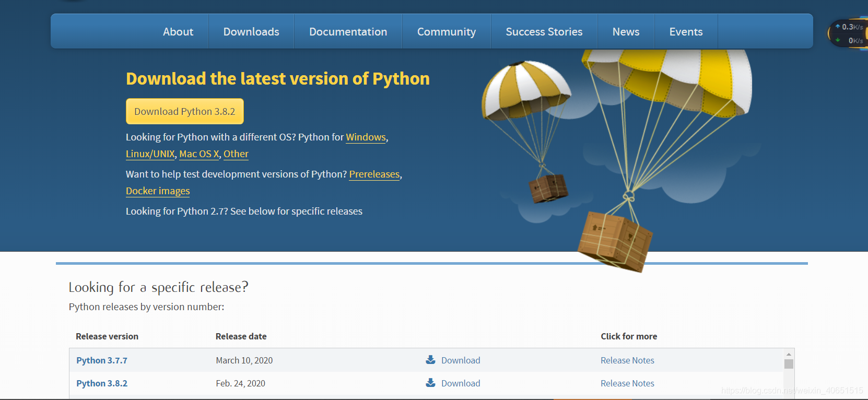
Task: Click the 'Click for more' column header
Action: point(629,336)
